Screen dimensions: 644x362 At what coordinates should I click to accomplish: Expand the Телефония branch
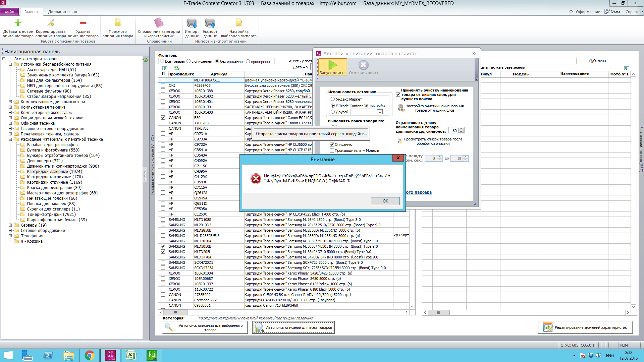click(x=10, y=236)
